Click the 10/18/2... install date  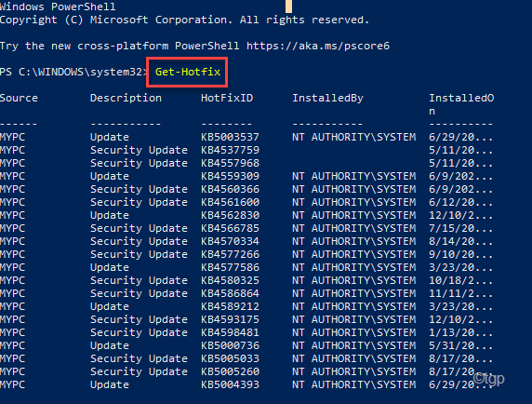pyautogui.click(x=460, y=281)
